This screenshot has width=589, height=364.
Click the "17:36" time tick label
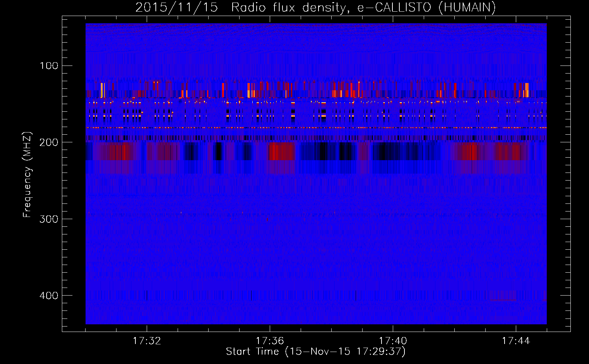[270, 341]
